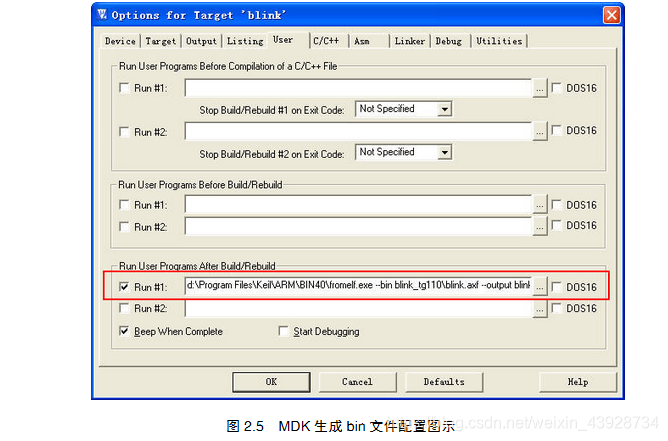Uncheck Run #1 after Build/Rebuild
668x441 pixels.
point(124,287)
